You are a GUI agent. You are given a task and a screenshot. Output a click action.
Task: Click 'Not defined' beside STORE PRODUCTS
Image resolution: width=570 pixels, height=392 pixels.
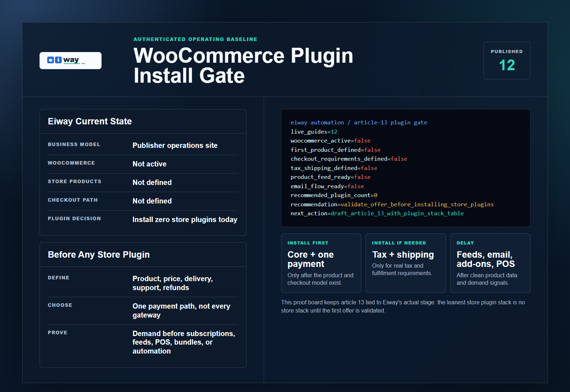tap(152, 182)
